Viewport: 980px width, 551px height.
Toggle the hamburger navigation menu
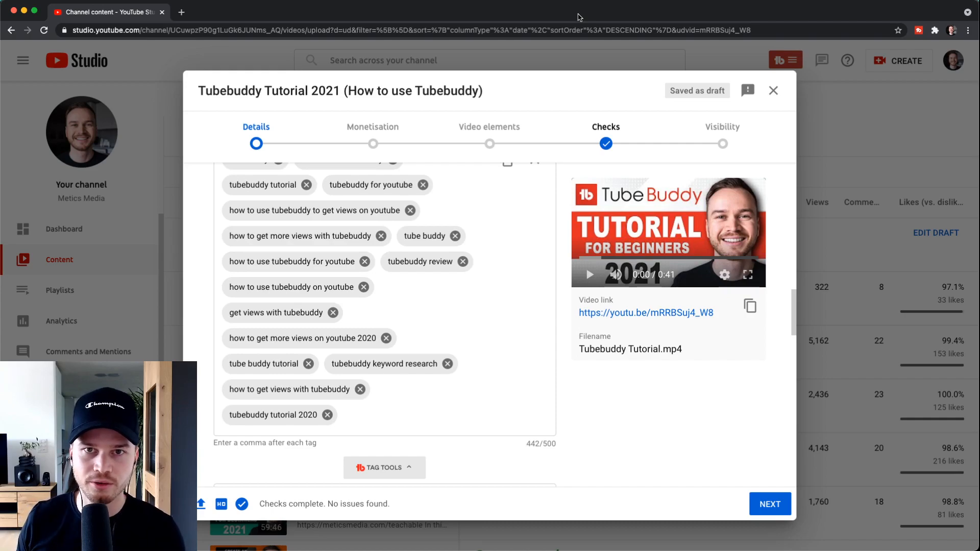point(23,60)
